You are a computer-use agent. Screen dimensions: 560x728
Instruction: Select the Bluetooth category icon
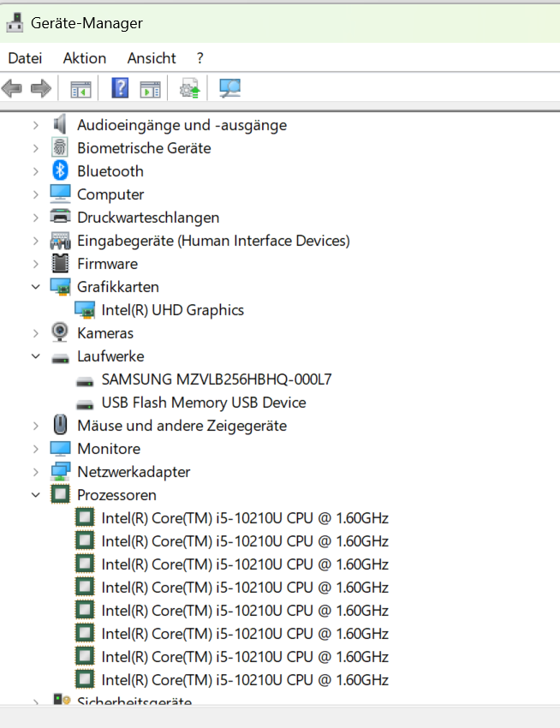pyautogui.click(x=60, y=170)
